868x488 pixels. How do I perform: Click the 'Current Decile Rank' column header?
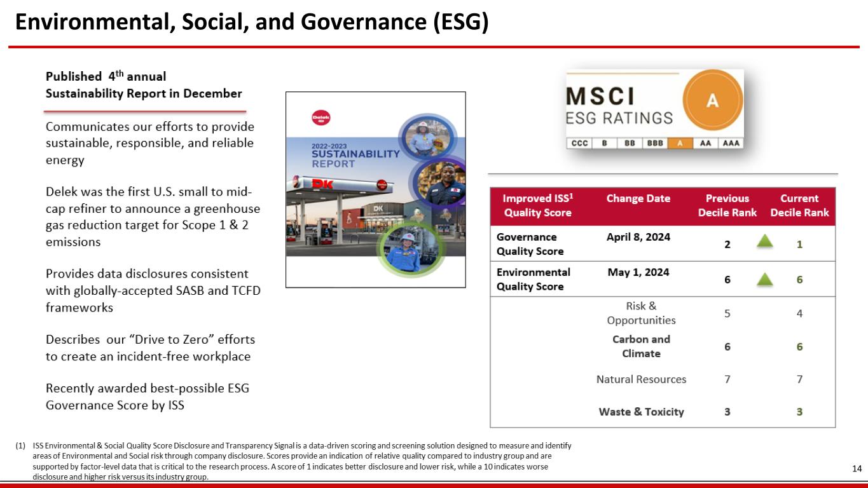pyautogui.click(x=799, y=205)
